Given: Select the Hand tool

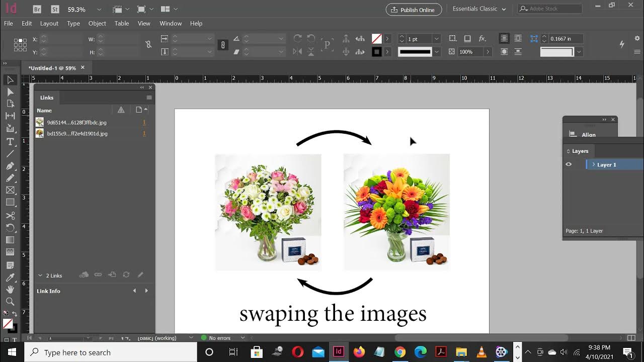Looking at the screenshot, I should [x=10, y=290].
